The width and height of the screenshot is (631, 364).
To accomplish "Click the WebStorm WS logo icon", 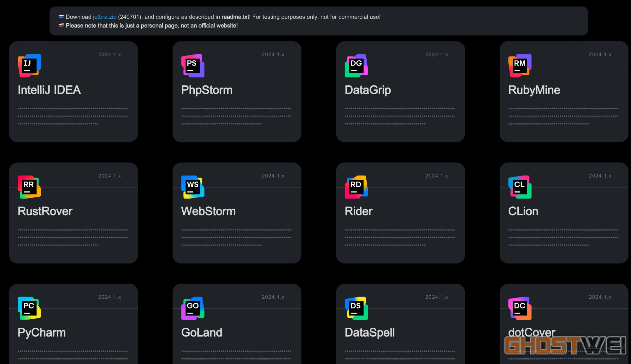I will point(193,187).
